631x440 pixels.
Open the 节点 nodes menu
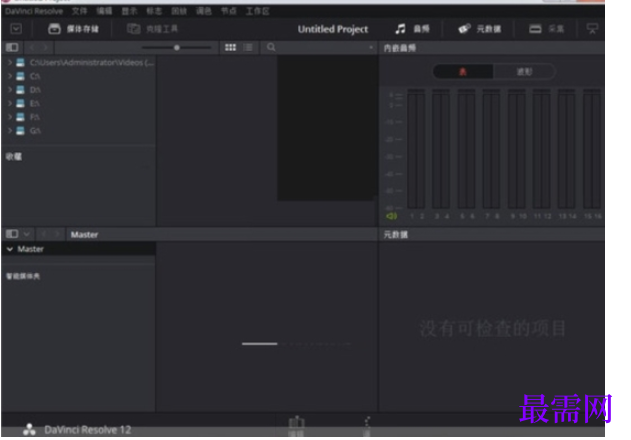[229, 11]
